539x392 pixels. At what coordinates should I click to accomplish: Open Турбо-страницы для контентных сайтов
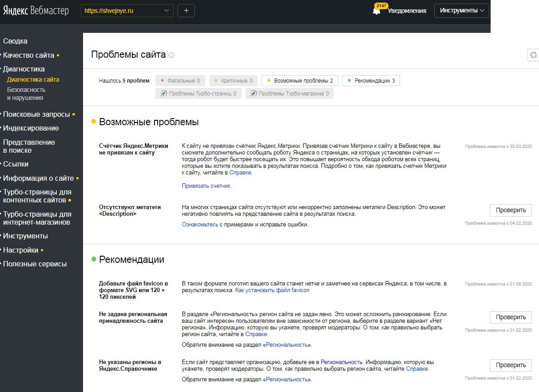[x=37, y=196]
